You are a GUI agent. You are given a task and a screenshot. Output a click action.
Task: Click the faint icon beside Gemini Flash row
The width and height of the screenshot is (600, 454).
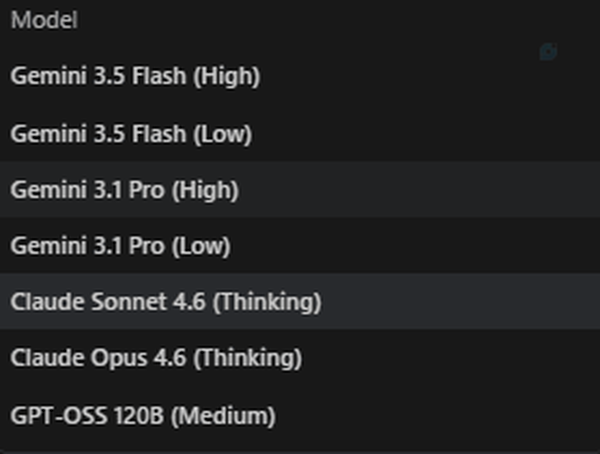pos(548,52)
